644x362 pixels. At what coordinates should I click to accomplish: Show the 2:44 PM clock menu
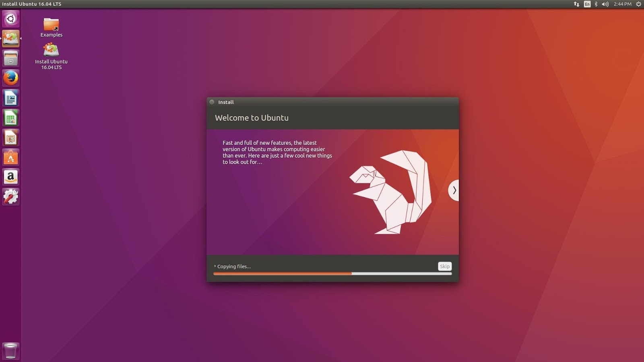click(x=622, y=4)
